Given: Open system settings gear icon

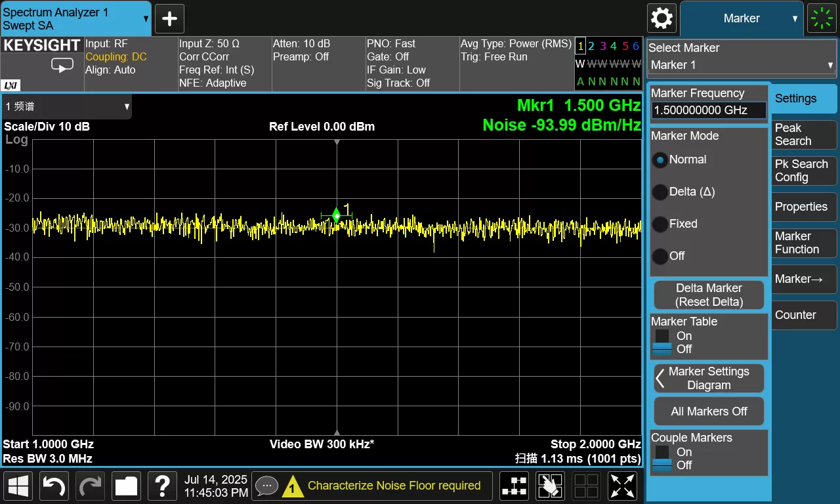Looking at the screenshot, I should point(661,18).
